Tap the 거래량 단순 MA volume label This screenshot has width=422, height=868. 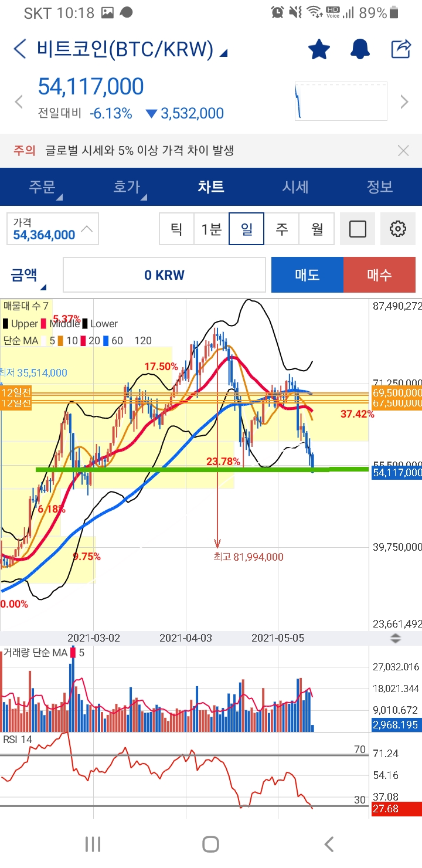click(35, 652)
